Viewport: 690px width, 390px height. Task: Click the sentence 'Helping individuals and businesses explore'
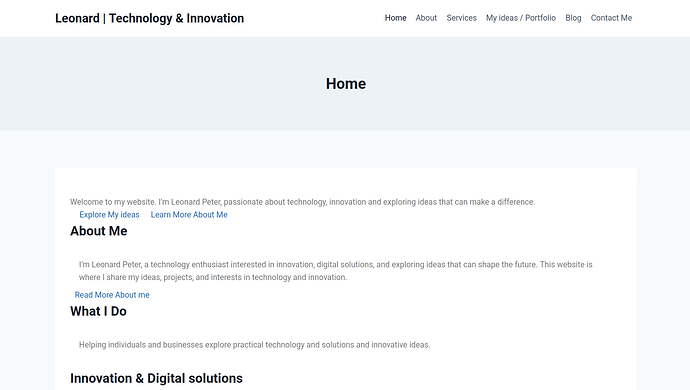click(254, 345)
